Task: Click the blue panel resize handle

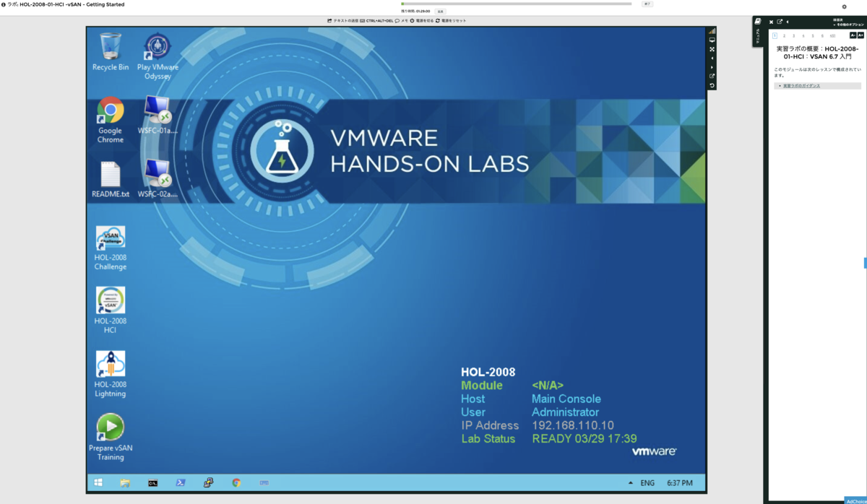Action: tap(865, 263)
